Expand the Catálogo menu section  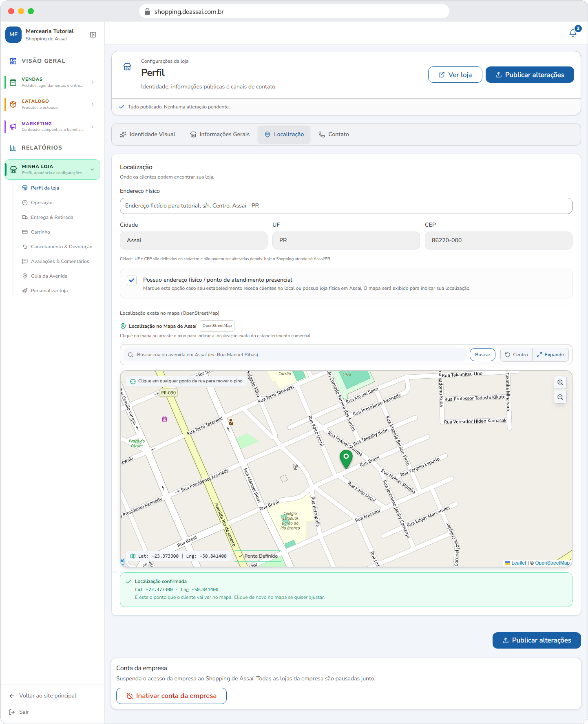click(93, 104)
